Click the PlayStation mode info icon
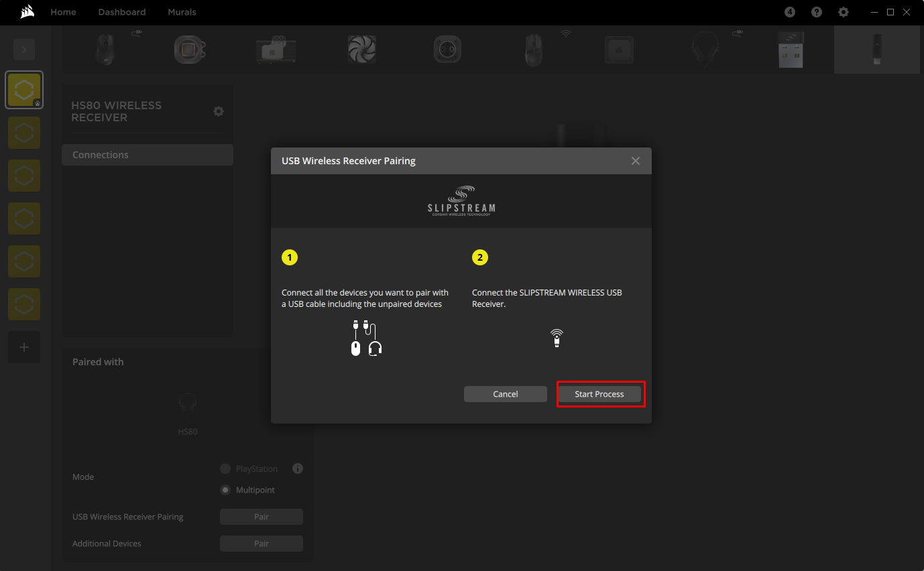Screen dimensions: 924x571 [298, 468]
